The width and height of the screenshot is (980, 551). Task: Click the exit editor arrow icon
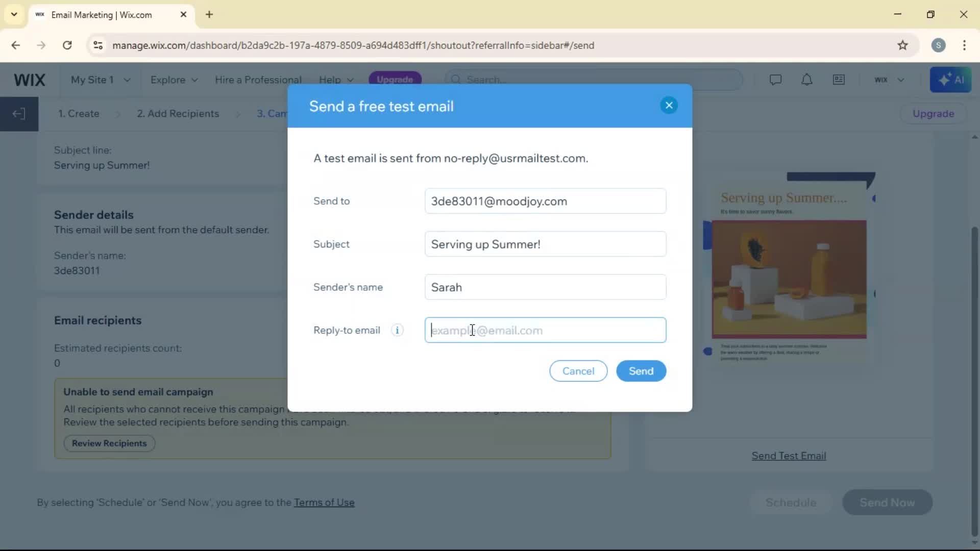[x=19, y=114]
